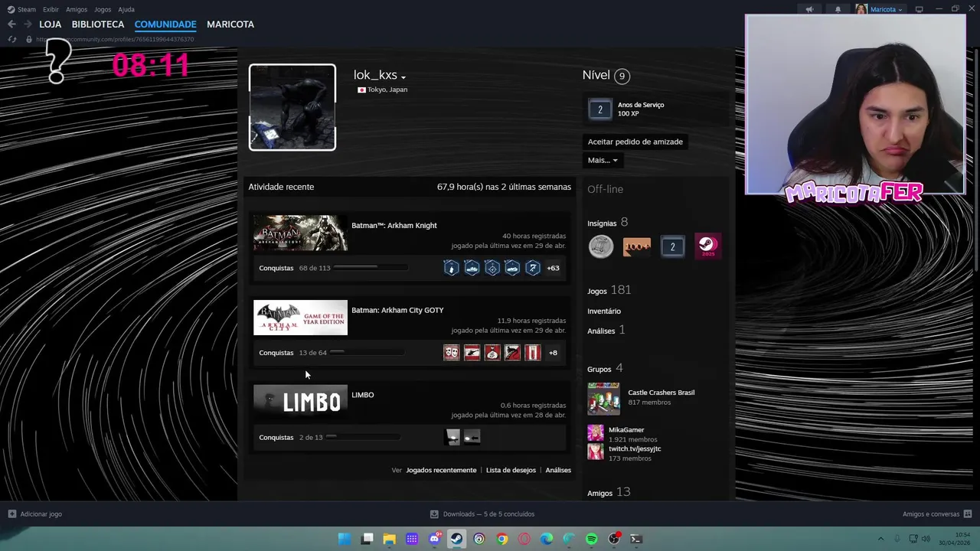Open Jogados recentemente link

click(441, 470)
